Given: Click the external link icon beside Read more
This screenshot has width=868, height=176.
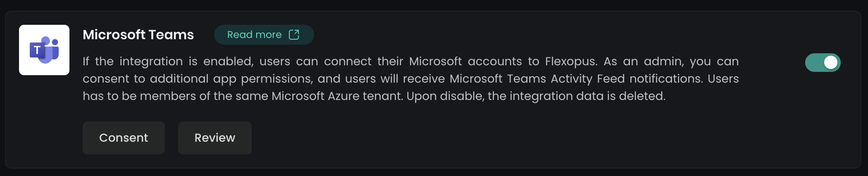Looking at the screenshot, I should (x=294, y=35).
